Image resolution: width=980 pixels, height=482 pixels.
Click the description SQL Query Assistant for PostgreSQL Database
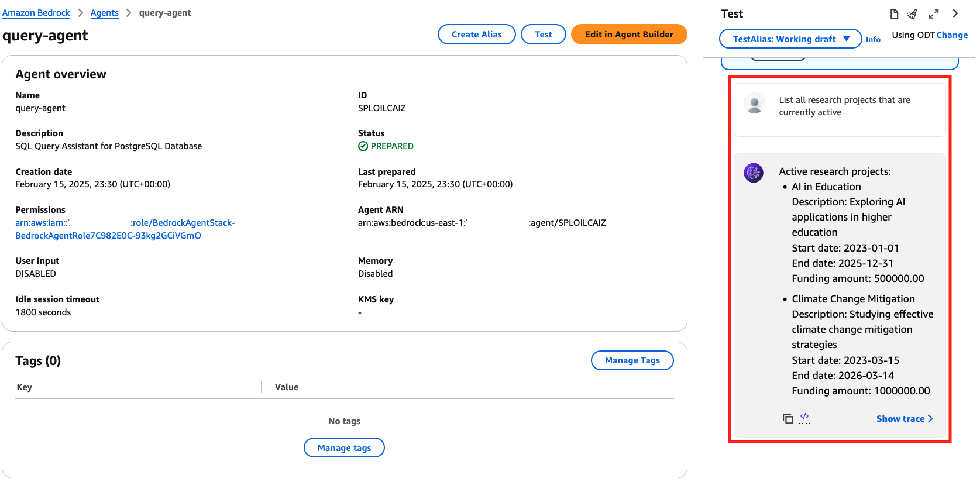[x=109, y=146]
